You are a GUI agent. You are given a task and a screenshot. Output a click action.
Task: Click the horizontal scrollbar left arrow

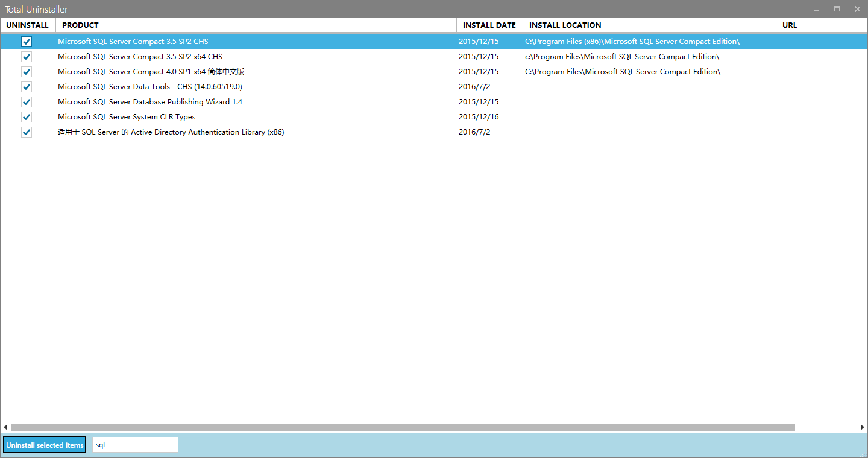pyautogui.click(x=5, y=427)
